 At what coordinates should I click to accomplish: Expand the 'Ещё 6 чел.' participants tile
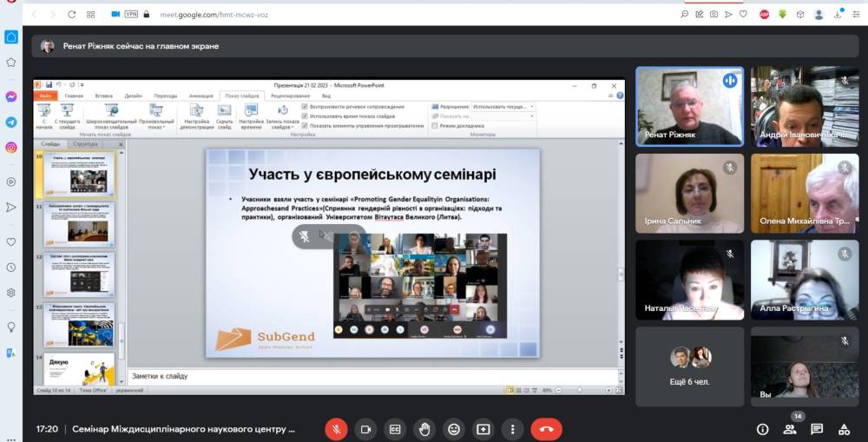(x=689, y=366)
